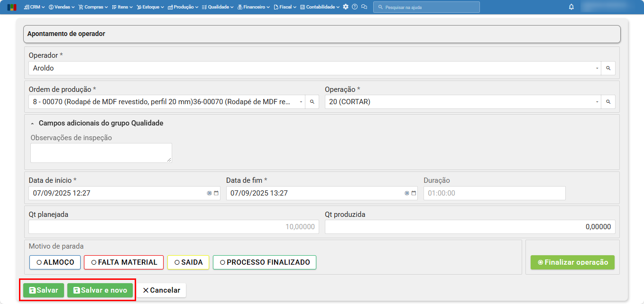Open the Financeiro menu
644x304 pixels.
[x=254, y=7]
